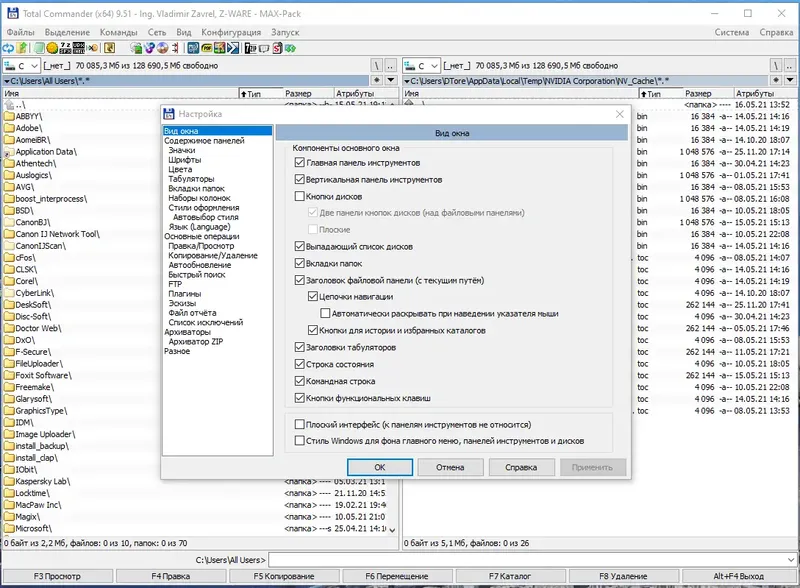800x588 pixels.
Task: Click the yellow notepad toolbar icon
Action: (x=109, y=48)
